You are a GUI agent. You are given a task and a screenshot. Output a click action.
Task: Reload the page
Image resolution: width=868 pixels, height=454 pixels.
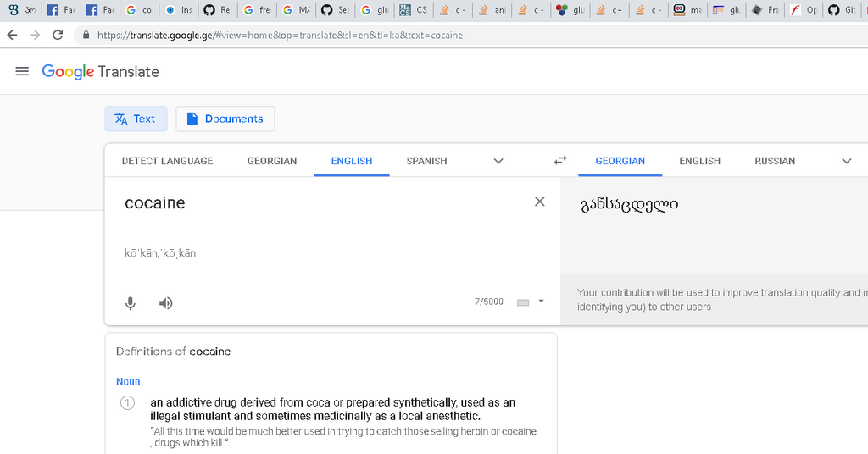pyautogui.click(x=58, y=35)
